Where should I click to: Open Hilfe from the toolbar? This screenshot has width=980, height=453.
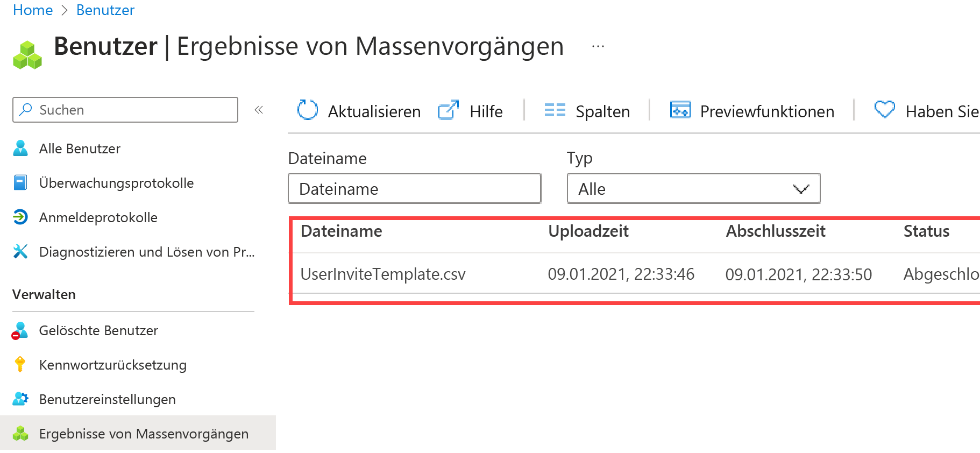(x=486, y=111)
